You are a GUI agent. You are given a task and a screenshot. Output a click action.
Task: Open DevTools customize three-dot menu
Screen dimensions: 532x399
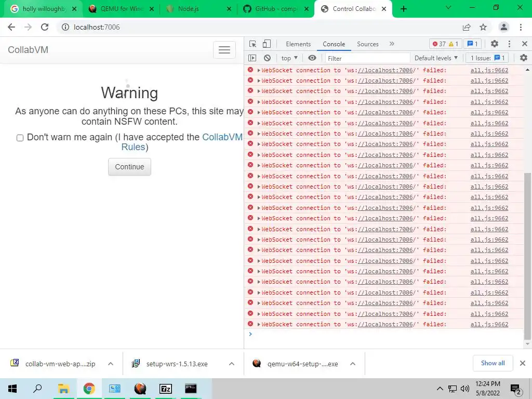[x=509, y=44]
